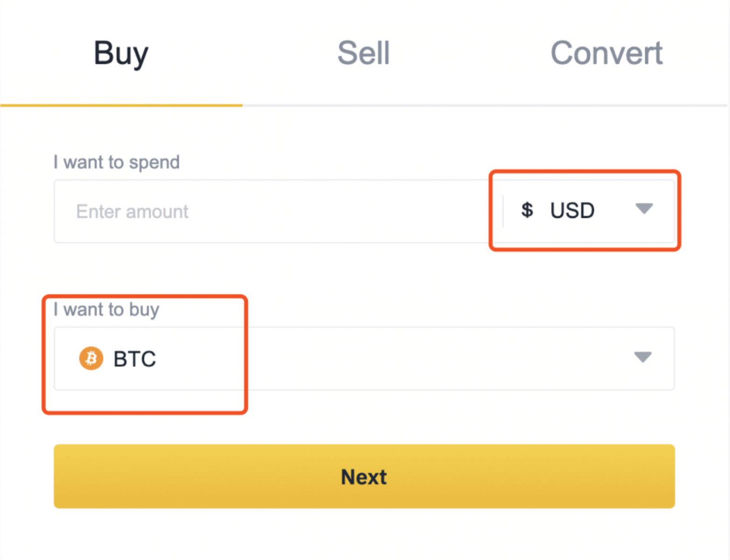This screenshot has height=560, width=730.
Task: Click the gray tab underline beneath Convert
Action: pos(606,105)
